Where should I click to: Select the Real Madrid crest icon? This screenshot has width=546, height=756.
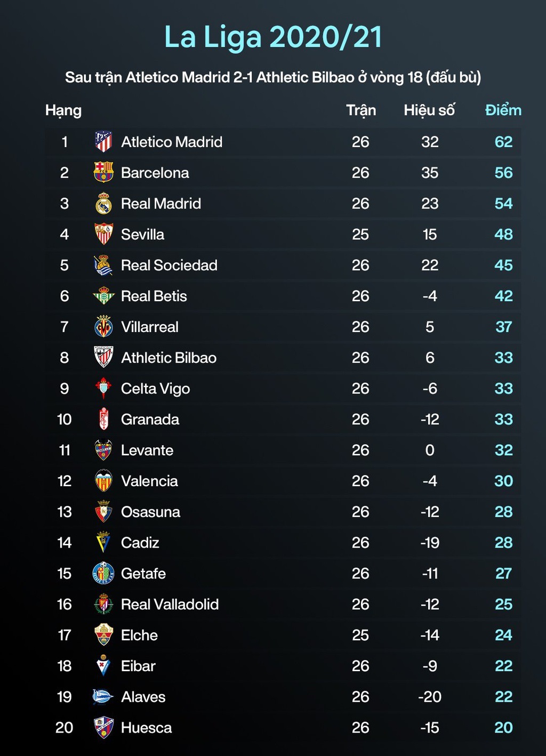(103, 203)
